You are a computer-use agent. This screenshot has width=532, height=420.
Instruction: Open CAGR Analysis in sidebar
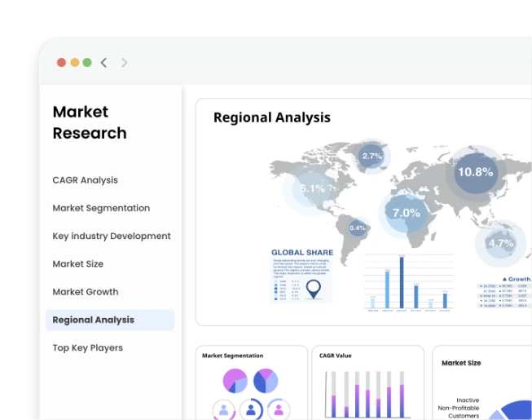coord(86,180)
